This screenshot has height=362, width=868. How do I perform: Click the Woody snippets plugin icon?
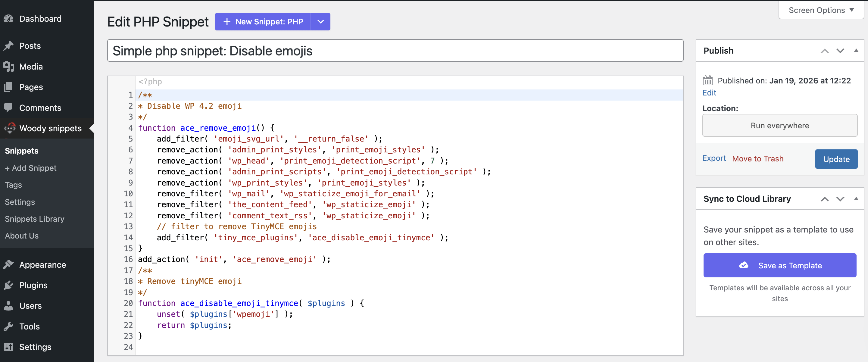click(x=10, y=128)
